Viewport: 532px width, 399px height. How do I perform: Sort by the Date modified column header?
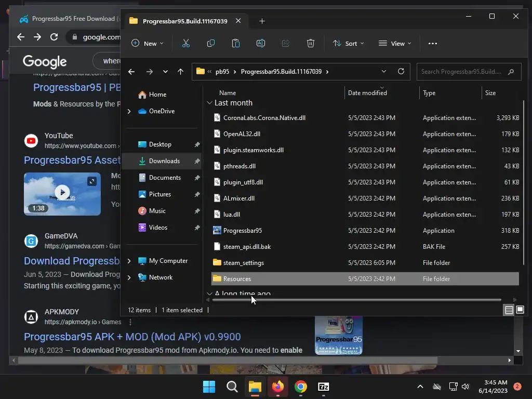pos(367,93)
